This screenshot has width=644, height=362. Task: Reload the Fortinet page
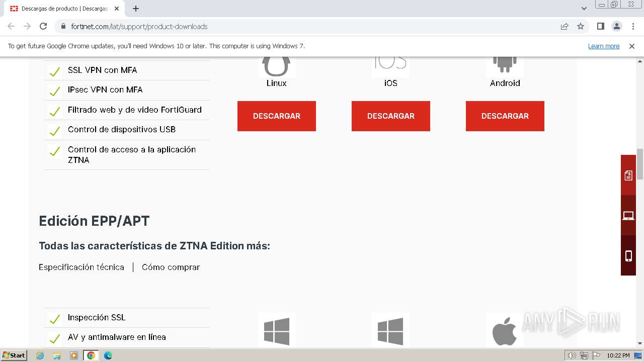pyautogui.click(x=43, y=26)
